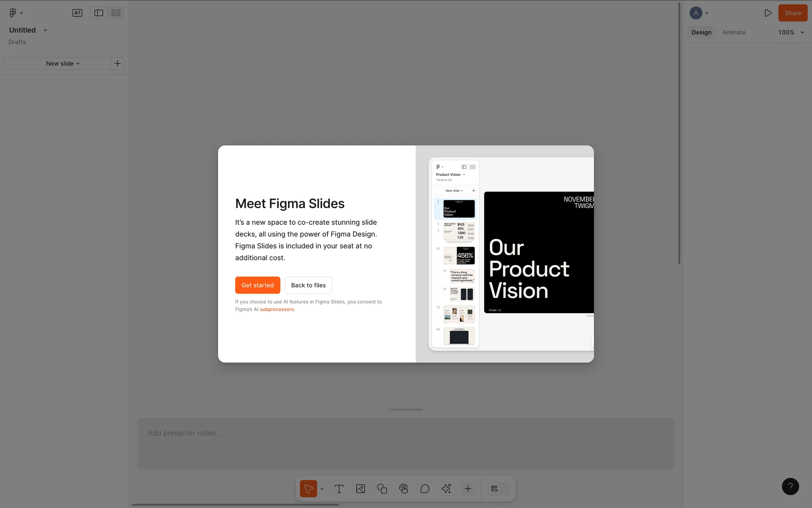Viewport: 812px width, 508px height.
Task: Select the Move tool in bottom toolbar
Action: coord(308,489)
